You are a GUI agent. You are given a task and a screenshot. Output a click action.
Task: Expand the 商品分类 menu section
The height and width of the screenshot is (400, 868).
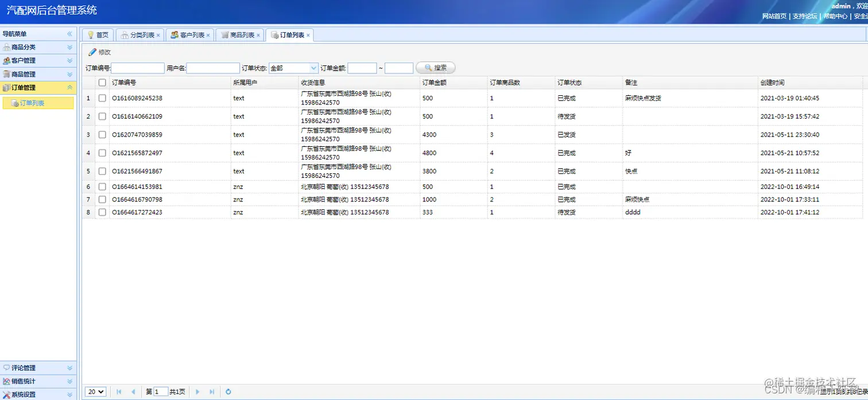click(69, 48)
